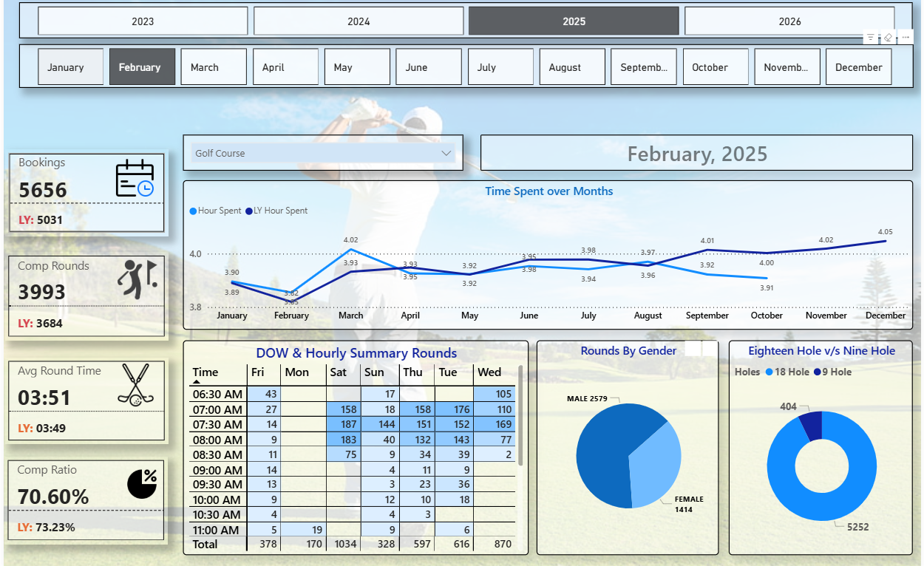Switch to the 2026 year tab
Image resolution: width=924 pixels, height=566 pixels.
point(789,21)
